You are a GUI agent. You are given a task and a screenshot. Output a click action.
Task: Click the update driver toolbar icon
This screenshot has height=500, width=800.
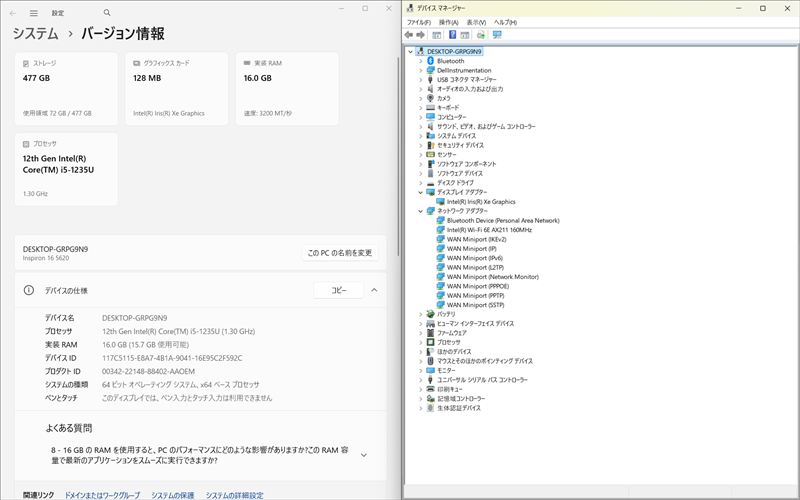point(481,35)
